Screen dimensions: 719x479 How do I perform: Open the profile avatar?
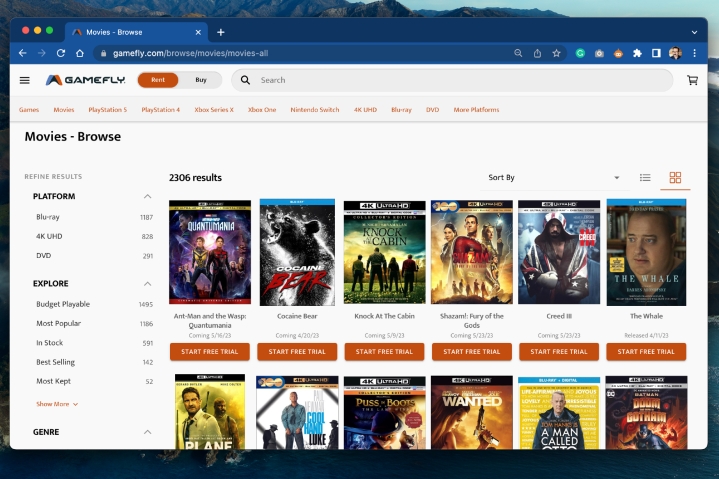pyautogui.click(x=675, y=53)
